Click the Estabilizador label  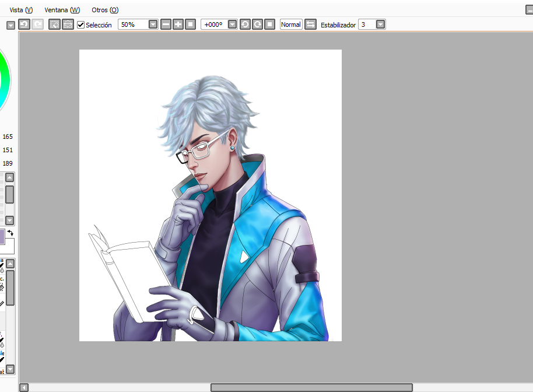click(338, 25)
